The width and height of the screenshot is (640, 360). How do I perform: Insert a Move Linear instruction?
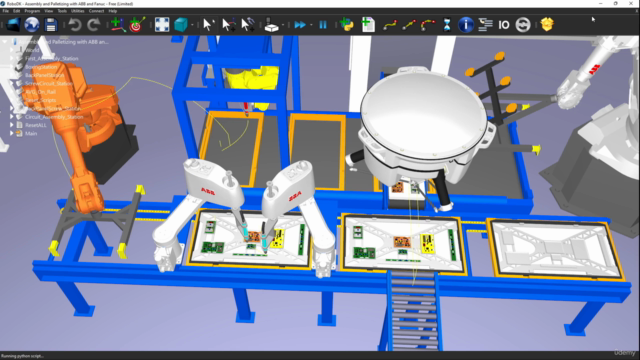point(409,25)
